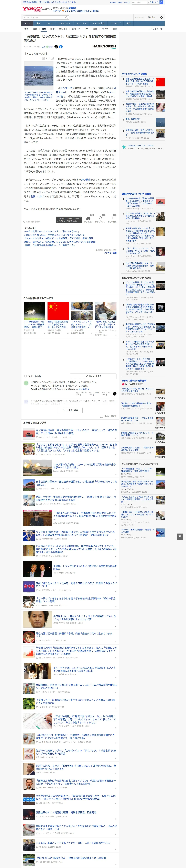Select the 経済 category

click(x=52, y=29)
